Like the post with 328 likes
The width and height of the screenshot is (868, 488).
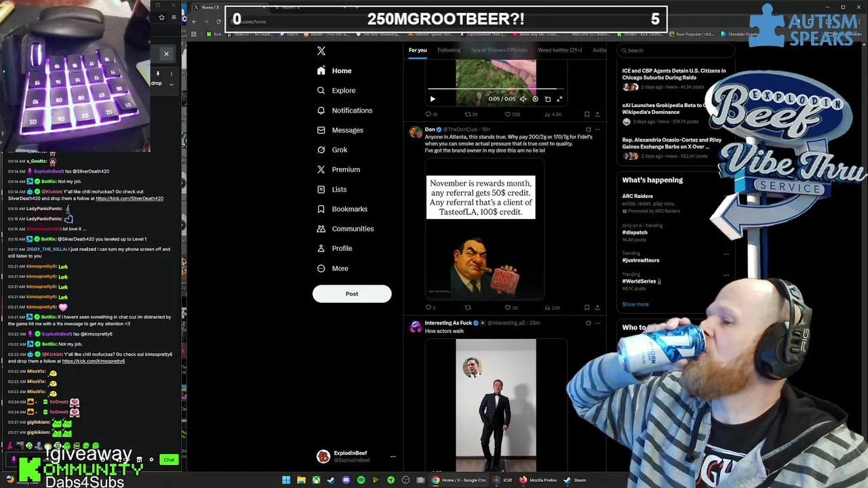pyautogui.click(x=512, y=115)
